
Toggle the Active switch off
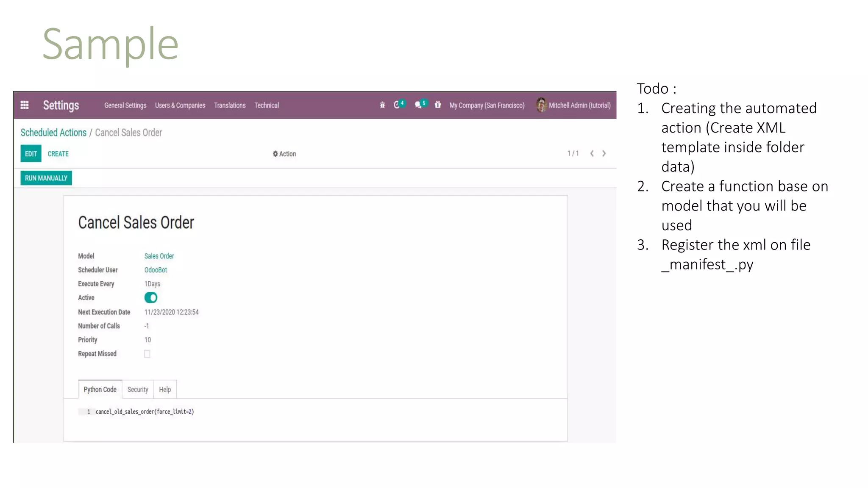151,298
